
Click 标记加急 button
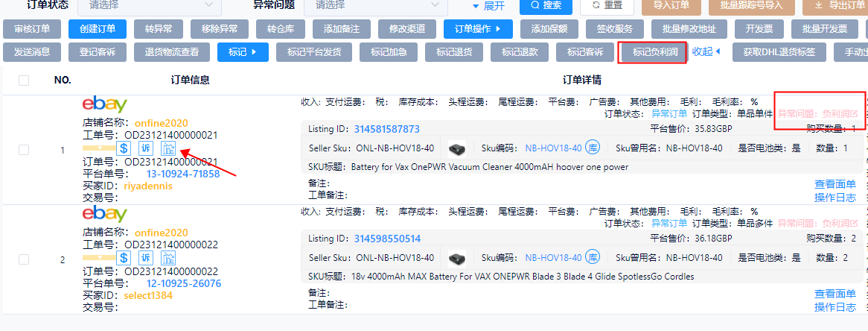[389, 52]
